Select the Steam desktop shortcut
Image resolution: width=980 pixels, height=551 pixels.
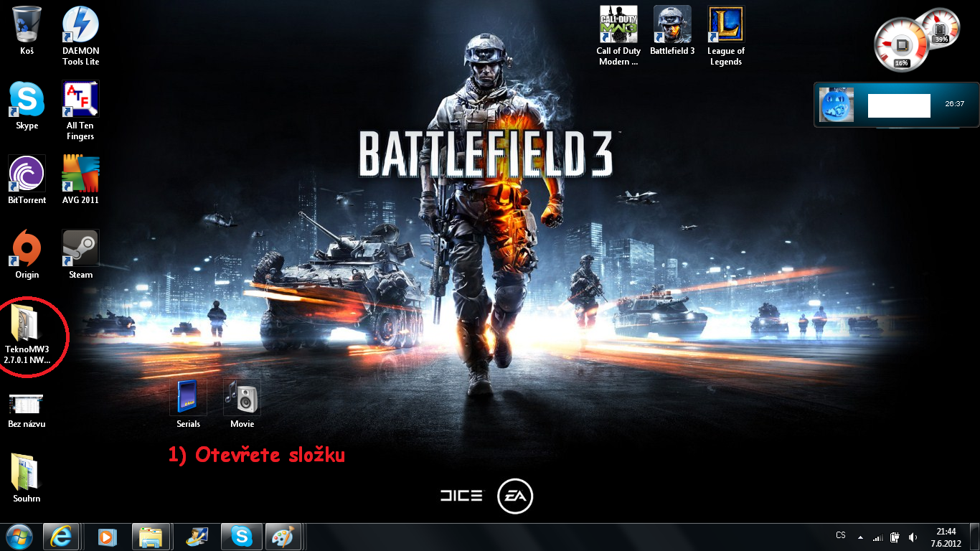point(81,255)
